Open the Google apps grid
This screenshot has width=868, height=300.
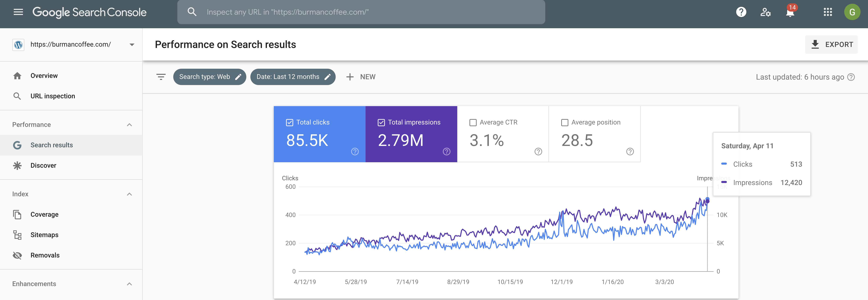tap(828, 12)
